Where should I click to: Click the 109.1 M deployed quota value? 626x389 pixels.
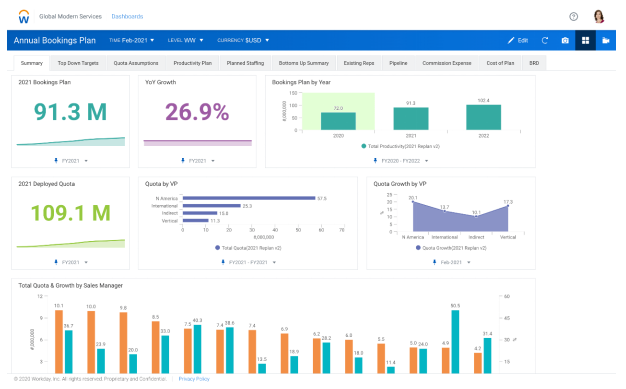click(71, 213)
